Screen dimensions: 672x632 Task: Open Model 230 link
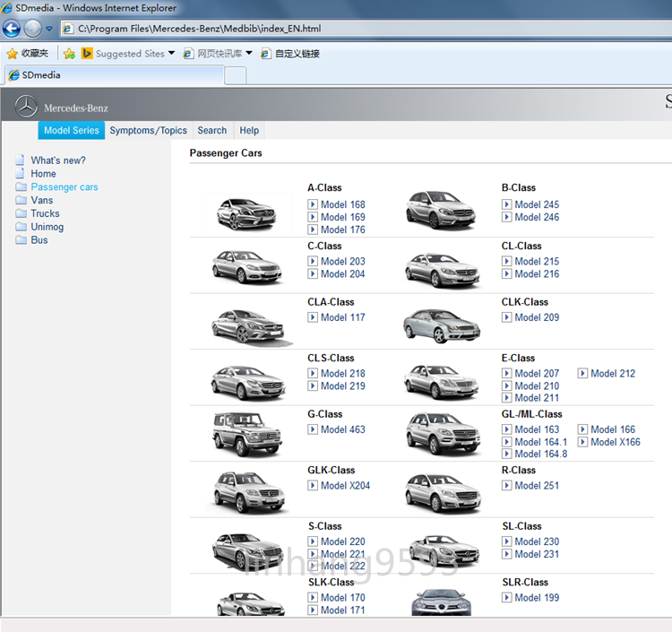(537, 541)
